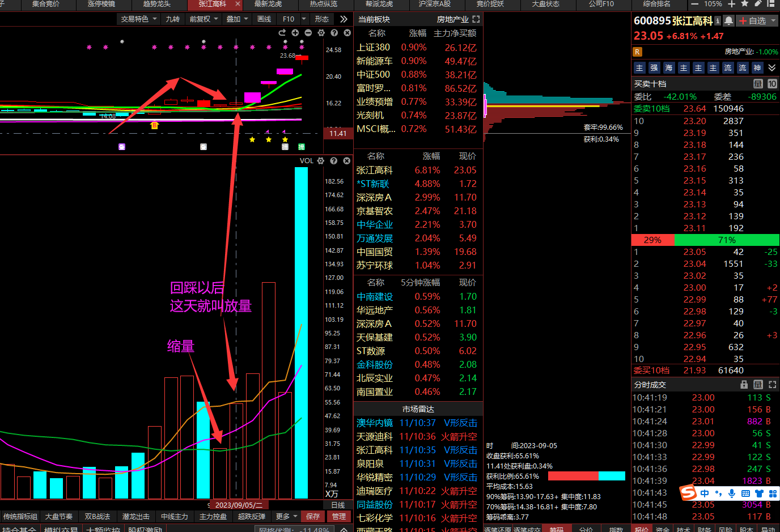Increase zoom with plus beside 105%
The width and height of the screenshot is (780, 532).
coord(732,4)
